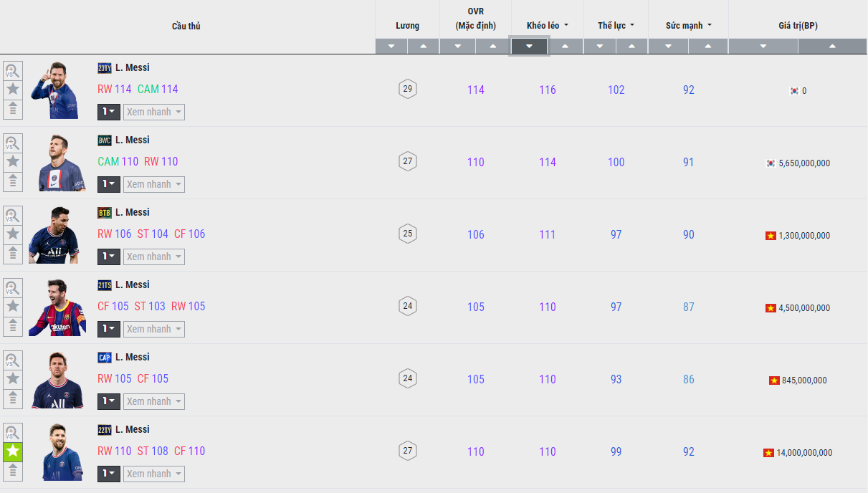Open the BTB L. Messi name link
Image resolution: width=868 pixels, height=493 pixels.
132,212
